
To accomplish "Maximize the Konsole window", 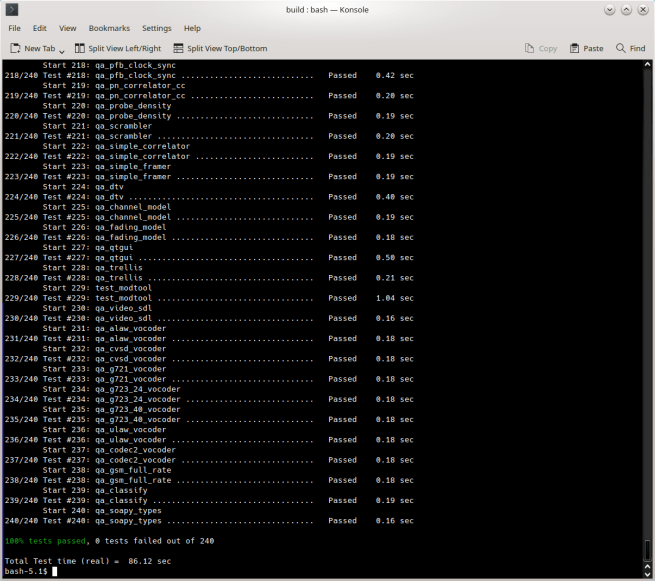I will (625, 9).
